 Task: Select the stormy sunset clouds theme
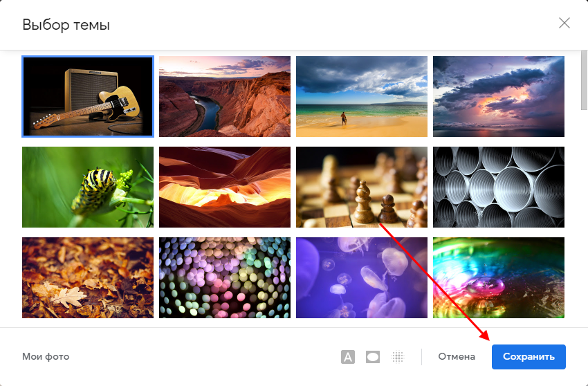[x=499, y=96]
